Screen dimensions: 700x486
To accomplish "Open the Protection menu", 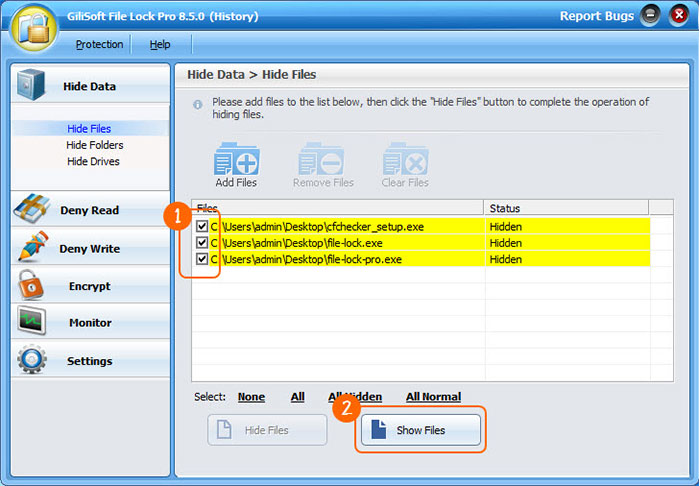I will pos(99,44).
